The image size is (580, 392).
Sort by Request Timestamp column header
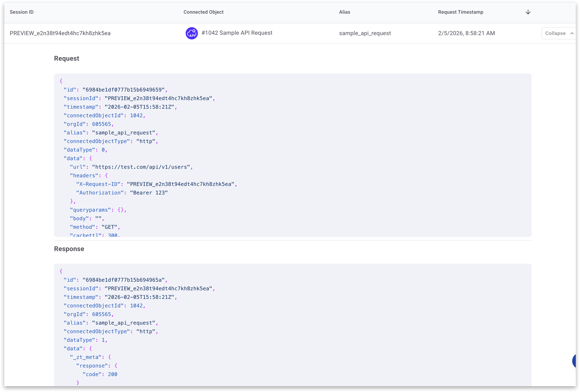tap(460, 12)
